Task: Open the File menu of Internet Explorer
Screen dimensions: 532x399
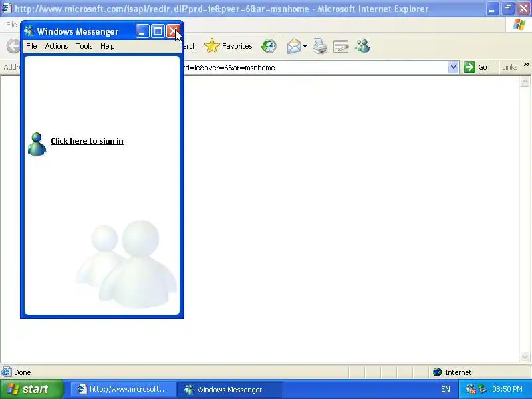Action: coord(11,25)
